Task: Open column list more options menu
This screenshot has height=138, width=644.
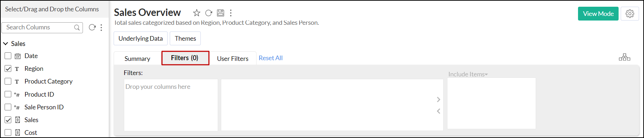Action: (x=101, y=27)
